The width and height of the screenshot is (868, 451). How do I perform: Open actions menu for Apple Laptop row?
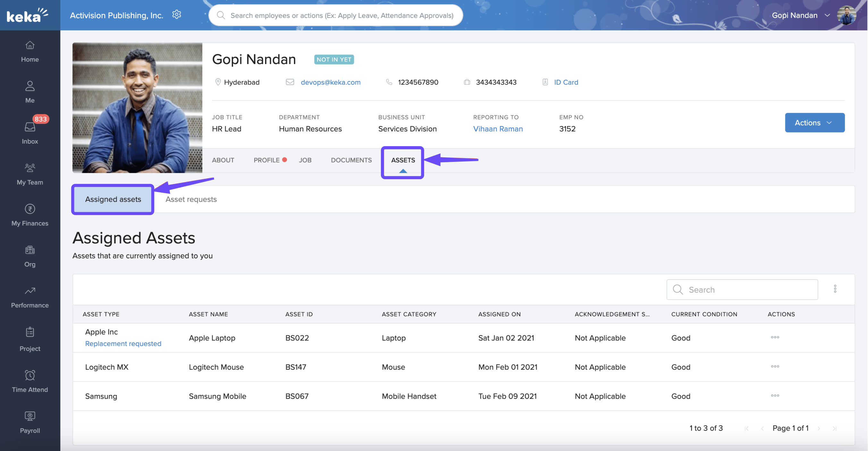pyautogui.click(x=774, y=338)
